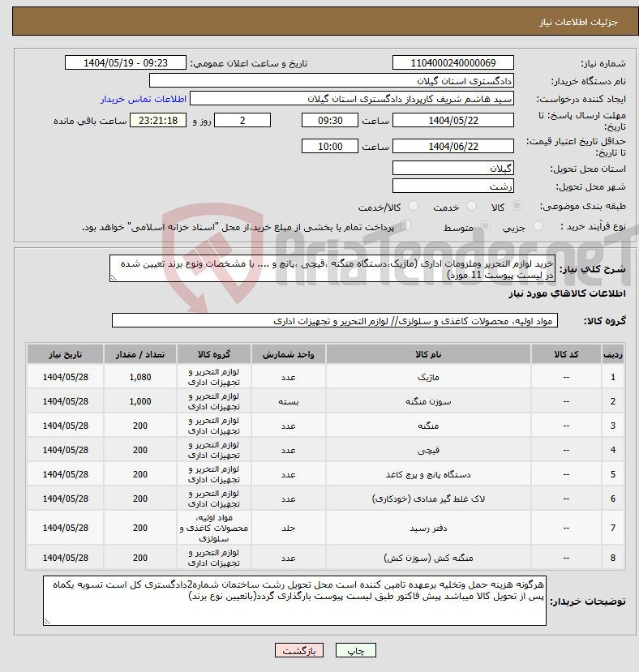Click the response deadline date 1404/05/22
639x672 pixels.
(452, 121)
